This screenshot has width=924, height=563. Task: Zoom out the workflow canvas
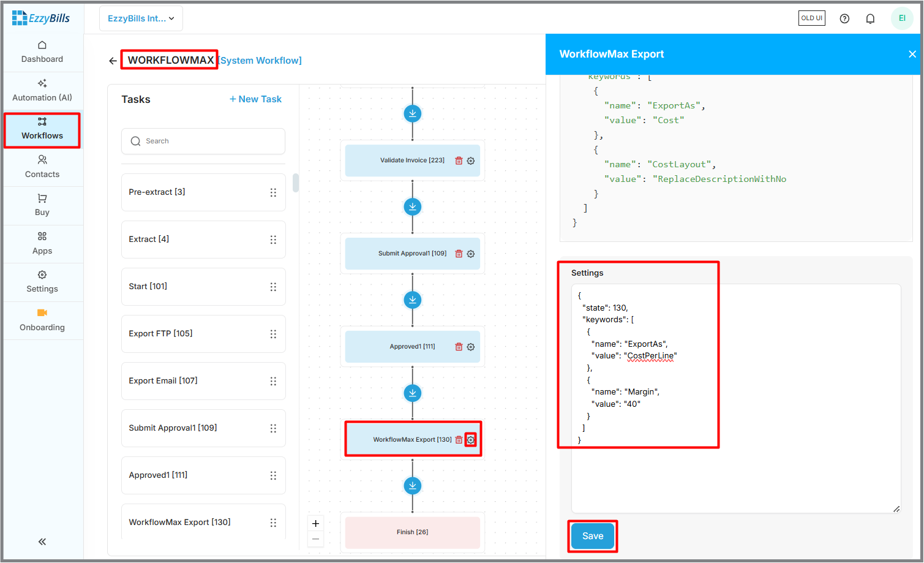click(x=315, y=539)
